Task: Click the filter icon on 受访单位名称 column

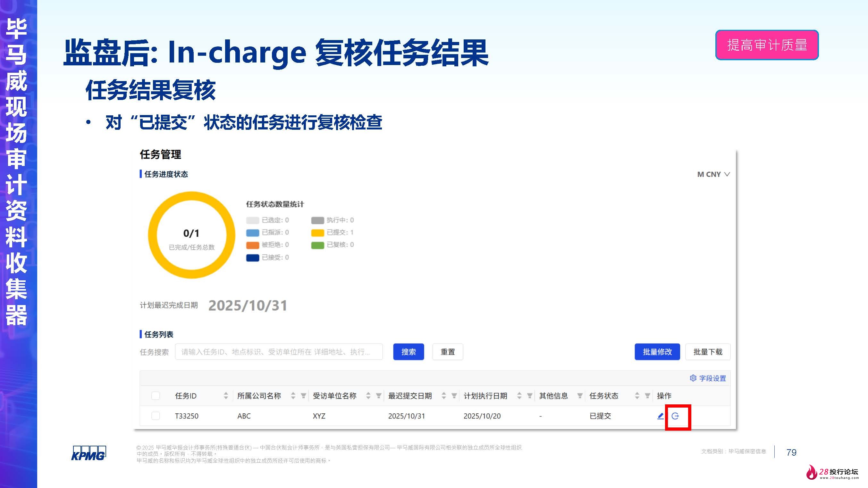Action: pos(379,396)
